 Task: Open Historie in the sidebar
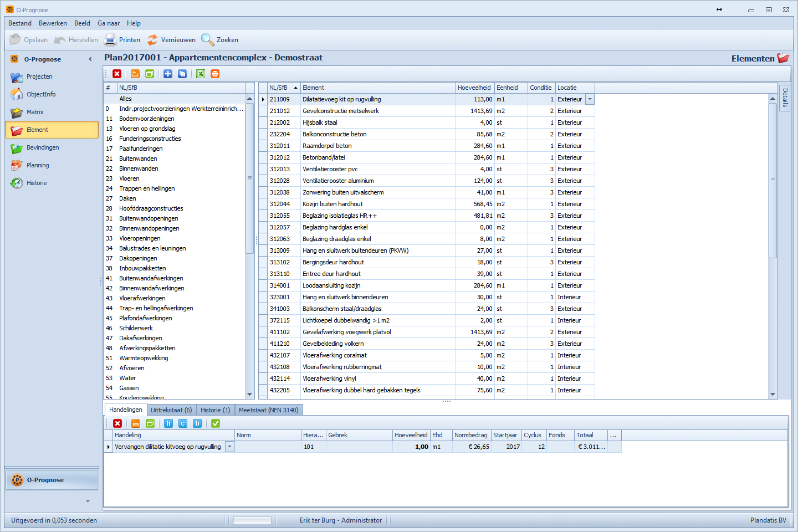pos(52,183)
